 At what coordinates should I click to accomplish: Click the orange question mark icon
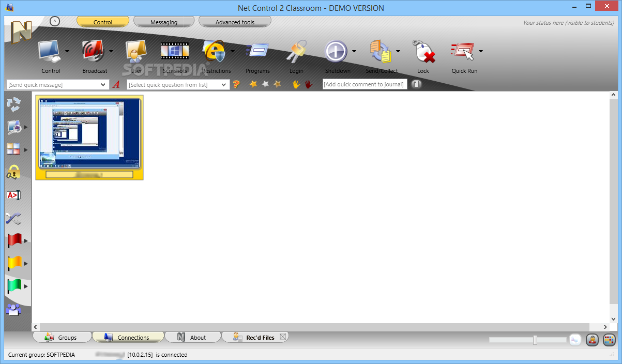click(x=236, y=84)
